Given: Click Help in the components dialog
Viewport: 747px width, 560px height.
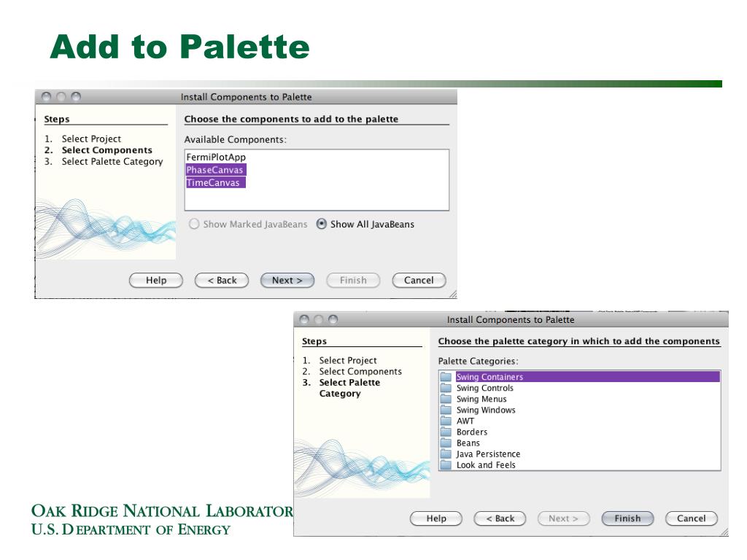Looking at the screenshot, I should (x=156, y=281).
